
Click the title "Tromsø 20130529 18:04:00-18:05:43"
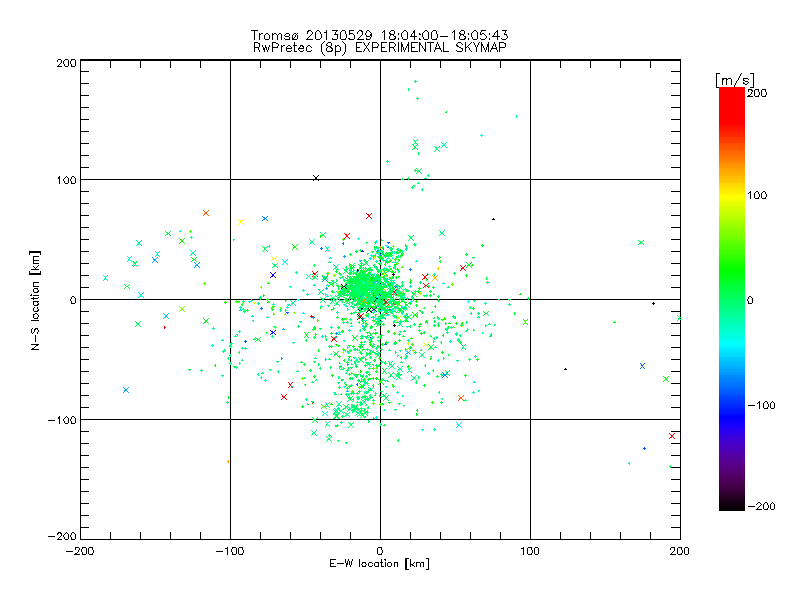(379, 35)
